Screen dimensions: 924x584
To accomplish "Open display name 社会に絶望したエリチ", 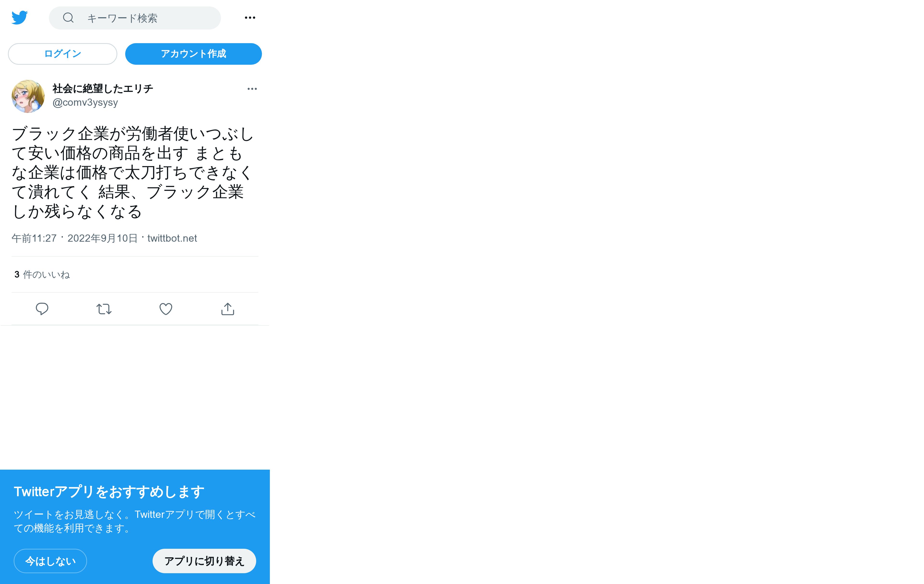I will coord(103,88).
